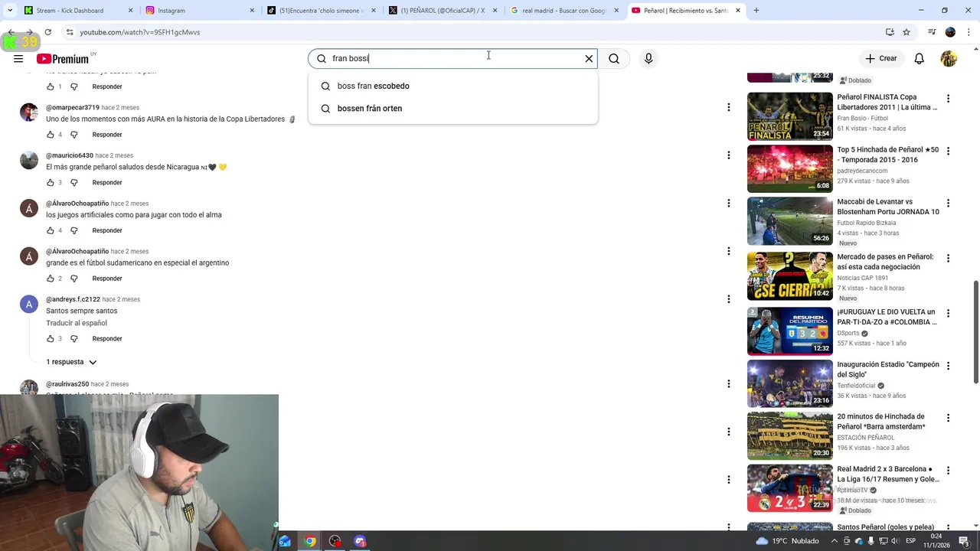Dislike the 'grande es el fútbol sudamericano' comment
Screen dimensions: 980x551
pos(73,279)
